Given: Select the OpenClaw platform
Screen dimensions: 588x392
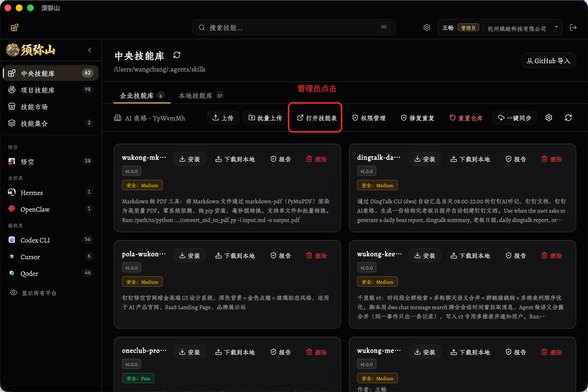Looking at the screenshot, I should (x=51, y=209).
